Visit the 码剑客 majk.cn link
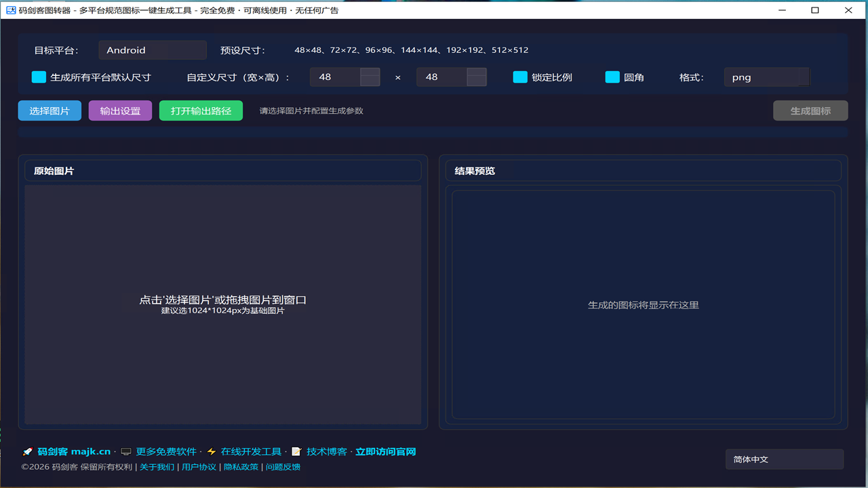868x488 pixels. 74,452
